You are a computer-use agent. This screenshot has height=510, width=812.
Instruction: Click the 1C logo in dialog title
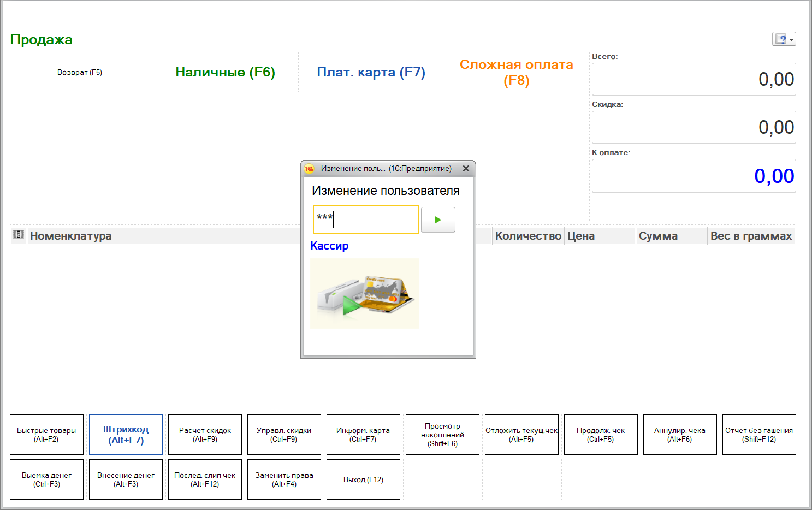point(310,169)
